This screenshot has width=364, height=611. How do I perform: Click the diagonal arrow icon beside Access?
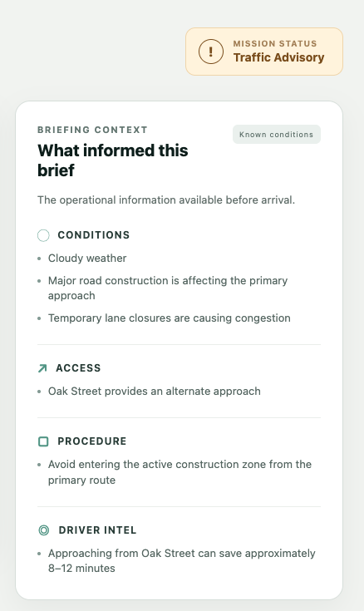pos(42,368)
